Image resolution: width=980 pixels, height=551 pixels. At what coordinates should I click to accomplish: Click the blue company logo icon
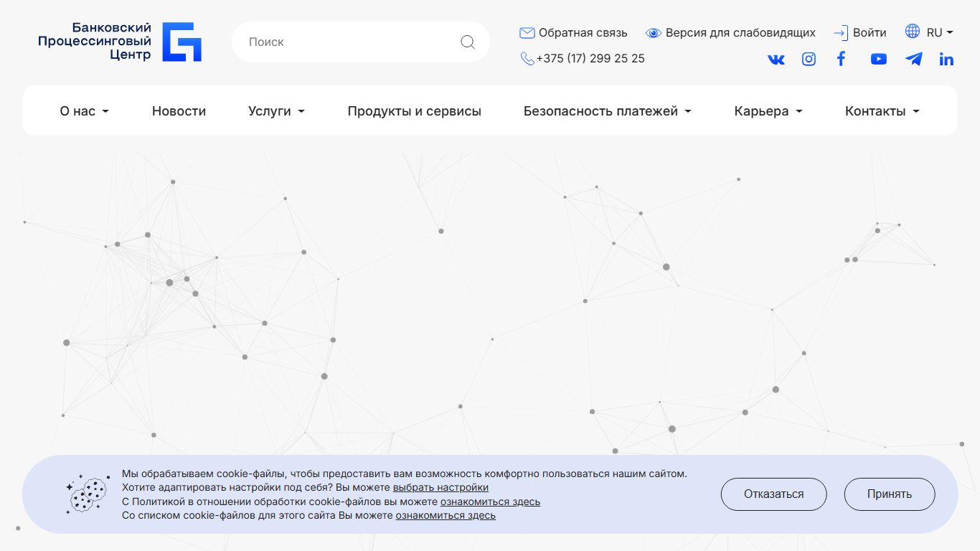(182, 42)
